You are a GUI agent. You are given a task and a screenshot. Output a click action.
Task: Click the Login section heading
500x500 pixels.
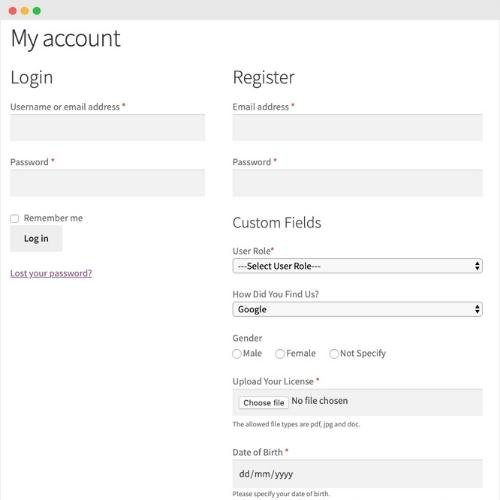[x=32, y=78]
